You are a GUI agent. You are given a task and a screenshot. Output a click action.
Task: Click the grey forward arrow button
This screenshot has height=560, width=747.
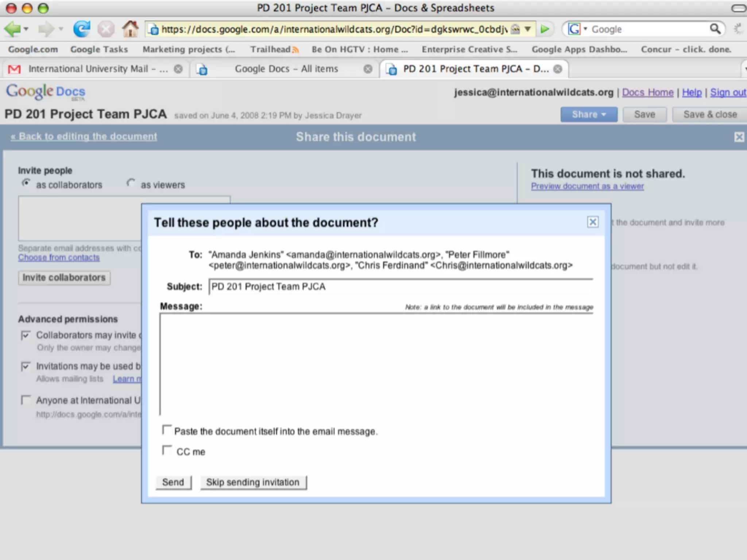[46, 29]
